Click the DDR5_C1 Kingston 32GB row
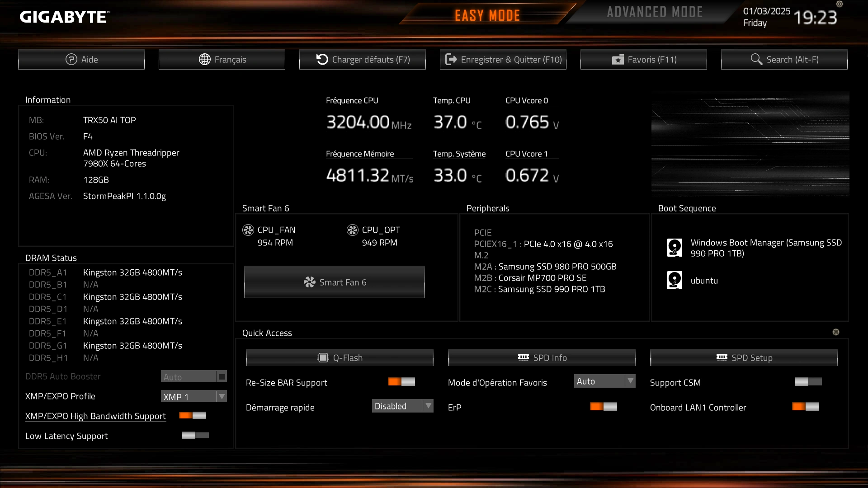Image resolution: width=868 pixels, height=488 pixels. [106, 297]
